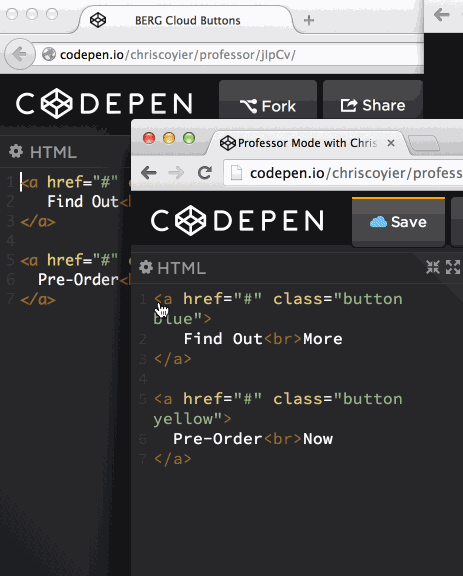The height and width of the screenshot is (576, 463).
Task: Open HTML settings gear in front window
Action: coord(146,267)
